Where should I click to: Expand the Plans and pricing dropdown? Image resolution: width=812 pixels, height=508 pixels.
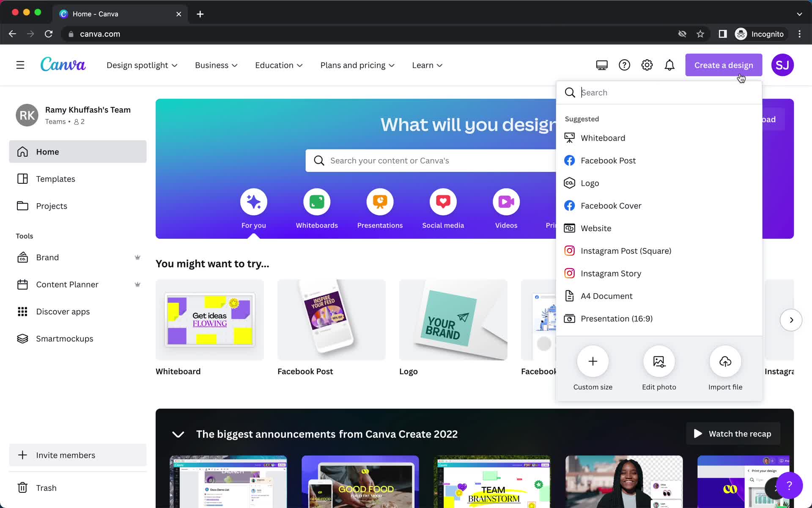tap(357, 65)
